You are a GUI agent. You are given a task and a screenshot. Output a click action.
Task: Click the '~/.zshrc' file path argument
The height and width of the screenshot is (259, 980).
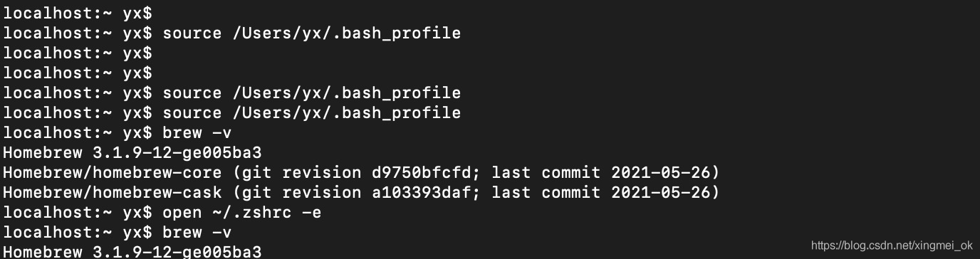pyautogui.click(x=252, y=212)
